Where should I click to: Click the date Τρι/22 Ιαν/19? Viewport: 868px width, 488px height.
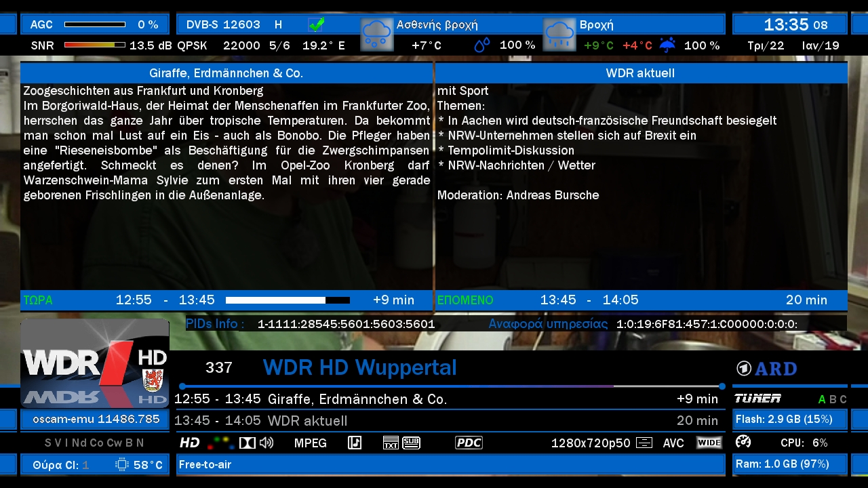coord(793,45)
